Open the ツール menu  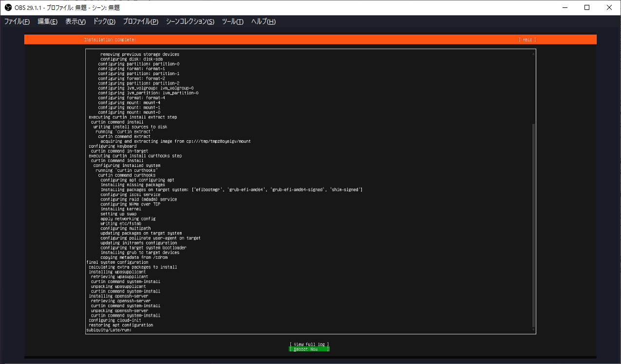[x=233, y=21]
